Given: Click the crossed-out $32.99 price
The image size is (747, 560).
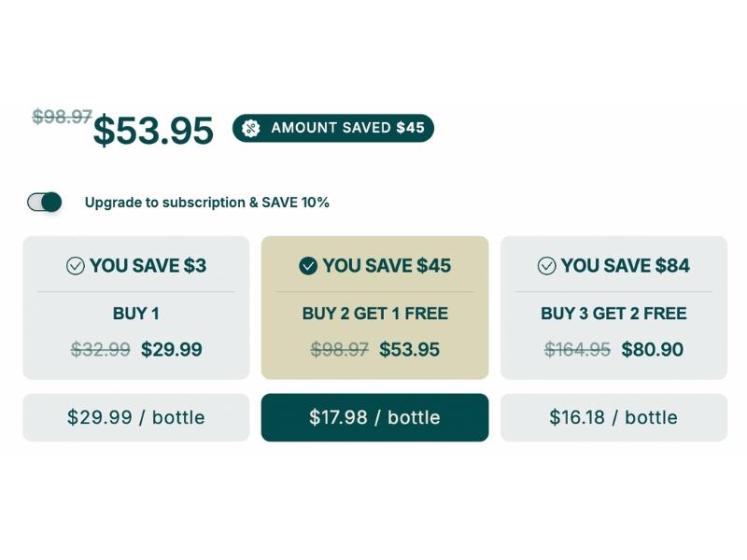Looking at the screenshot, I should tap(101, 350).
